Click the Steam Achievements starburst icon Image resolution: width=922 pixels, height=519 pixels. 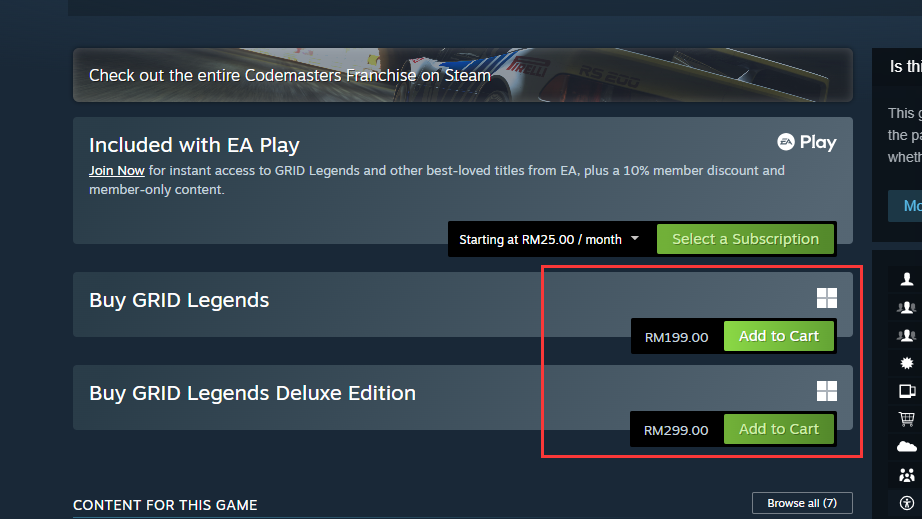[x=907, y=363]
